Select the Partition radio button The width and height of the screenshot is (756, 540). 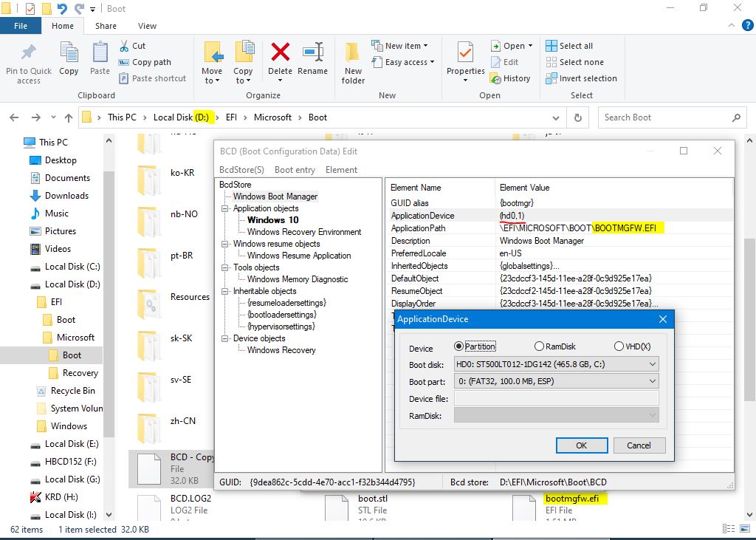coord(458,346)
